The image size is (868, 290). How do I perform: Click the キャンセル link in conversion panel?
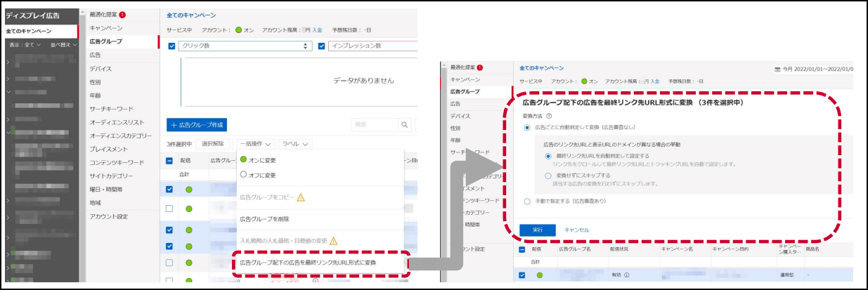click(x=577, y=230)
